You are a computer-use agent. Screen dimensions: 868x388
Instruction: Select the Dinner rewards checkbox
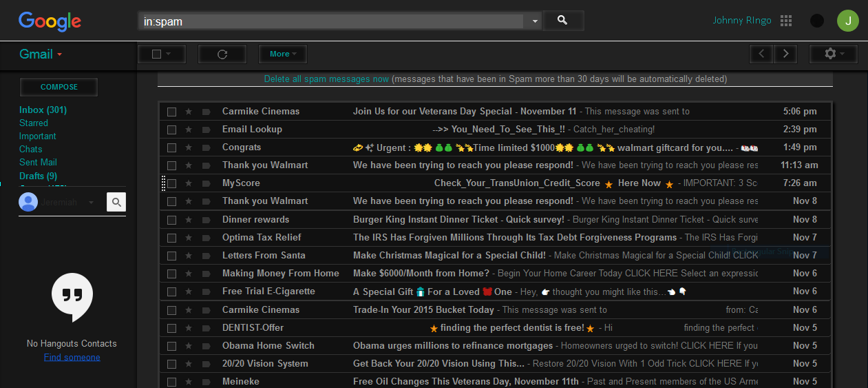(171, 219)
